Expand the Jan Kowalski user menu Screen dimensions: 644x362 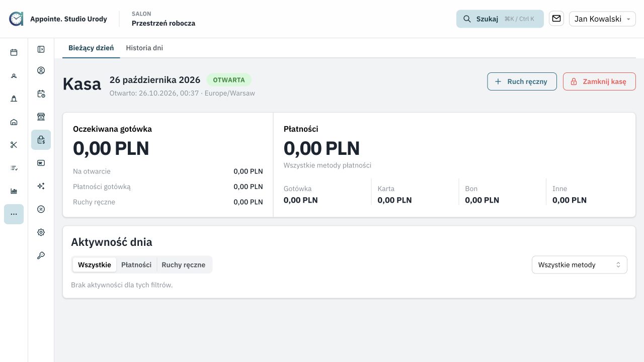coord(602,19)
